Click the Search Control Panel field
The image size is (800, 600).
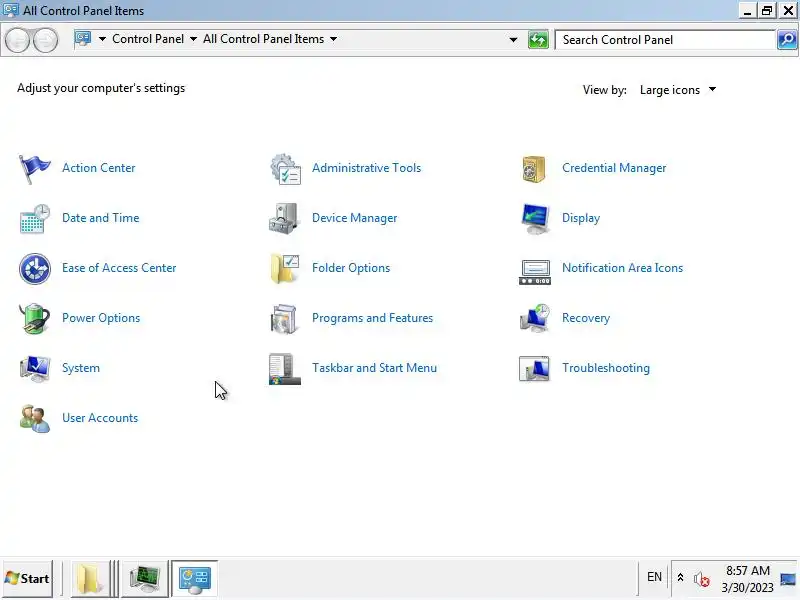[x=665, y=40]
